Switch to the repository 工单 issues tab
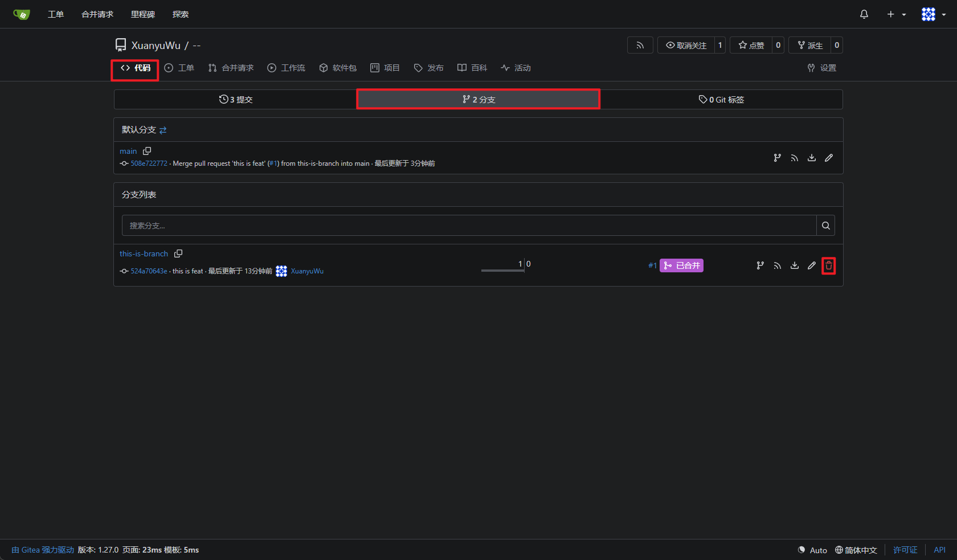 [x=179, y=68]
